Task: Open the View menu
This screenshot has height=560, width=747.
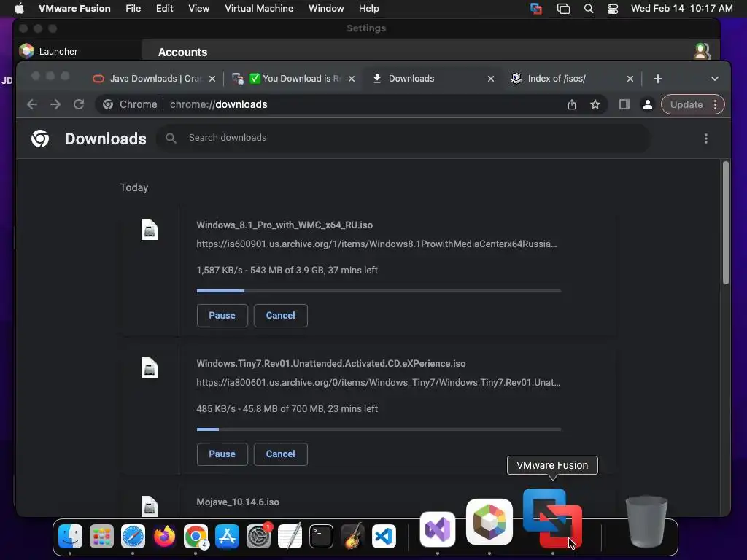Action: (198, 9)
